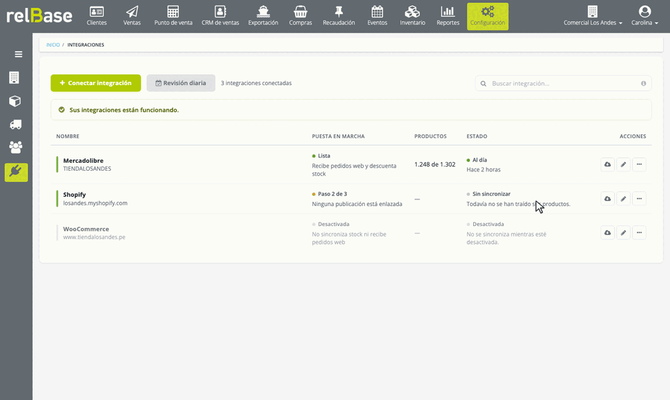Open more actions for Shopify

pyautogui.click(x=639, y=198)
